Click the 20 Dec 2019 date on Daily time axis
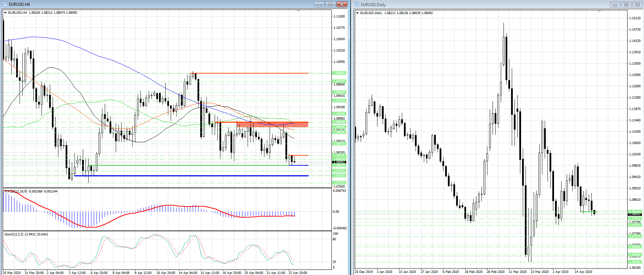This screenshot has height=275, width=644. pos(364,272)
